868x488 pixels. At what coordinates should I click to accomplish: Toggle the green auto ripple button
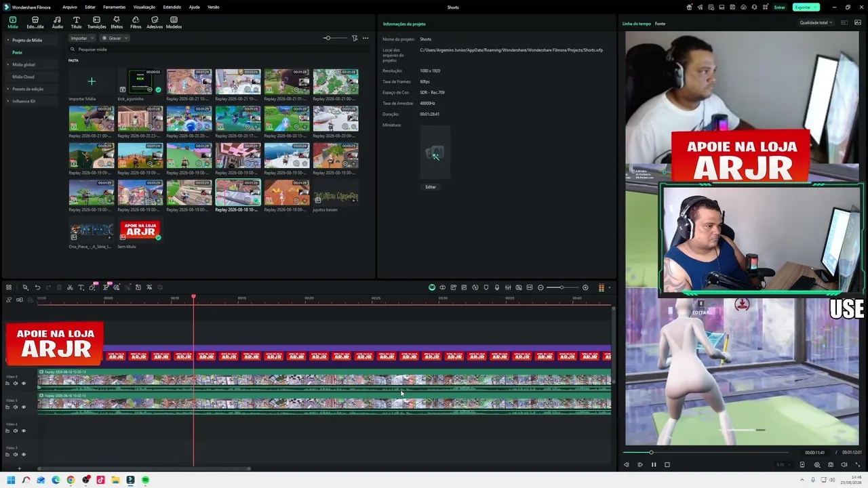pos(432,288)
